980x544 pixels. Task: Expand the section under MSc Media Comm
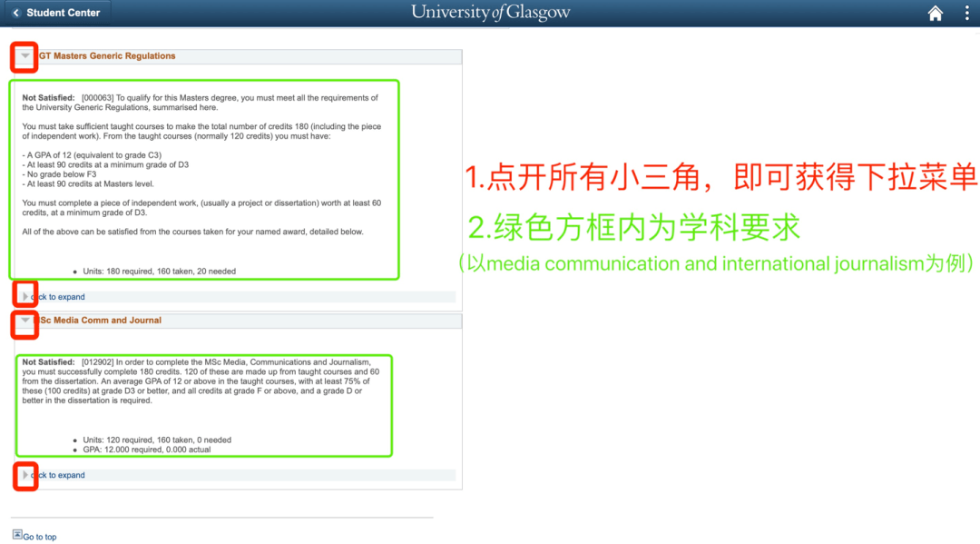[25, 475]
